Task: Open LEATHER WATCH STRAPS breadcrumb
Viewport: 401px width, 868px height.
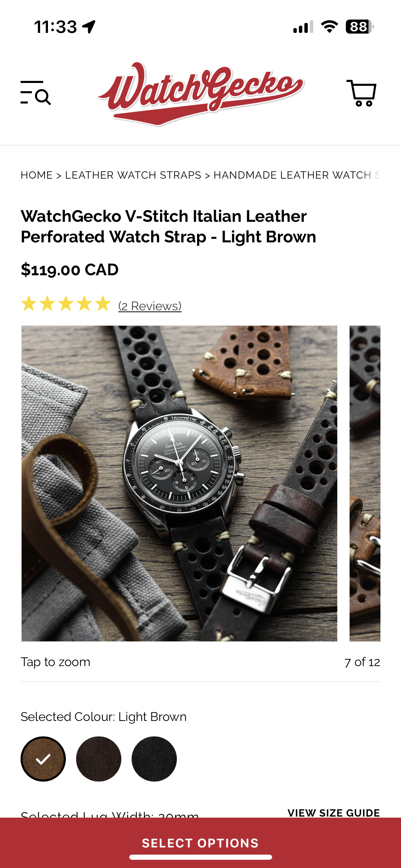Action: tap(133, 175)
